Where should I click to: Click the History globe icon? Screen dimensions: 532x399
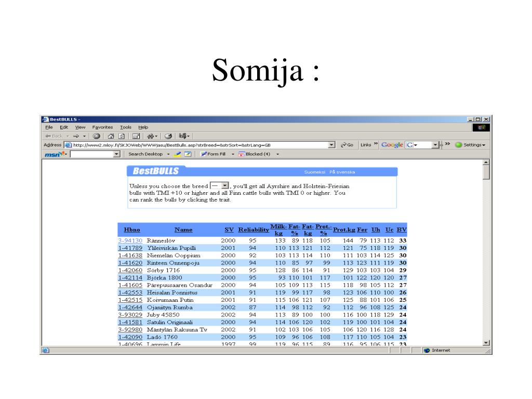pos(168,136)
